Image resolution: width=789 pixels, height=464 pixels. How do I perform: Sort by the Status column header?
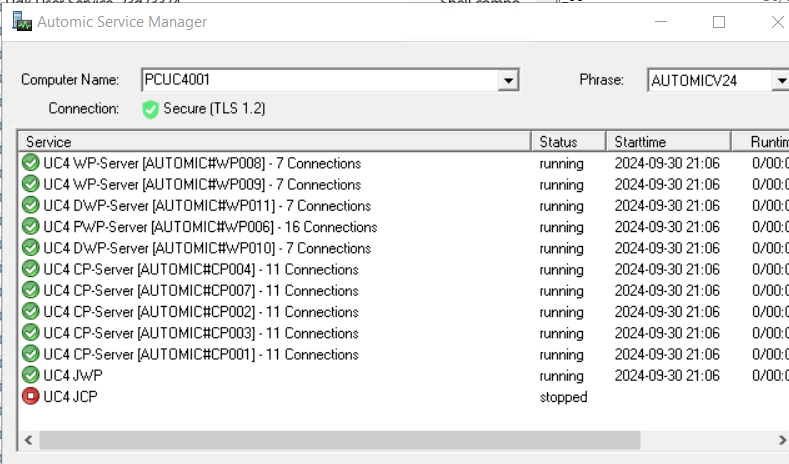[569, 141]
